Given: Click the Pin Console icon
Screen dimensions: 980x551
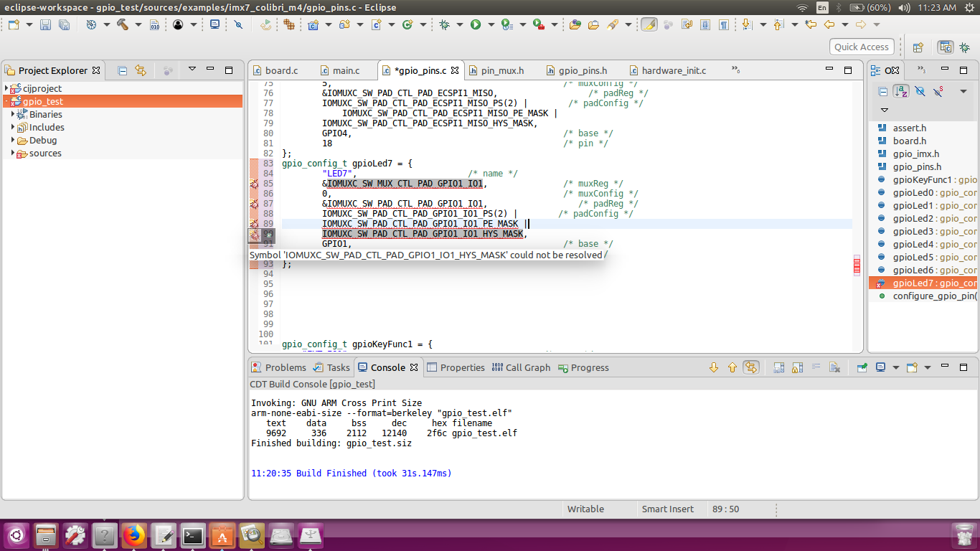Looking at the screenshot, I should (862, 367).
